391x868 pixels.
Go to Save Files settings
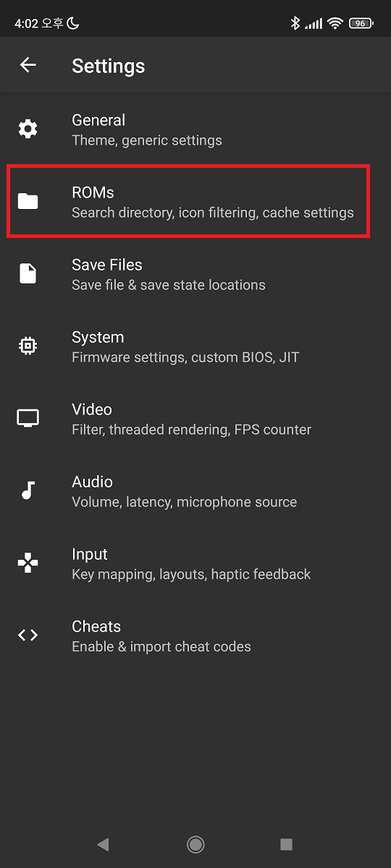(195, 274)
